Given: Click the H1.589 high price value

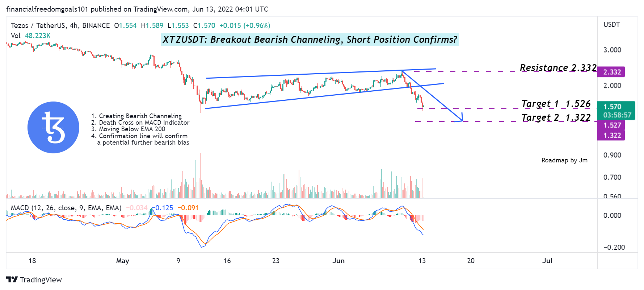Looking at the screenshot, I should click(152, 25).
